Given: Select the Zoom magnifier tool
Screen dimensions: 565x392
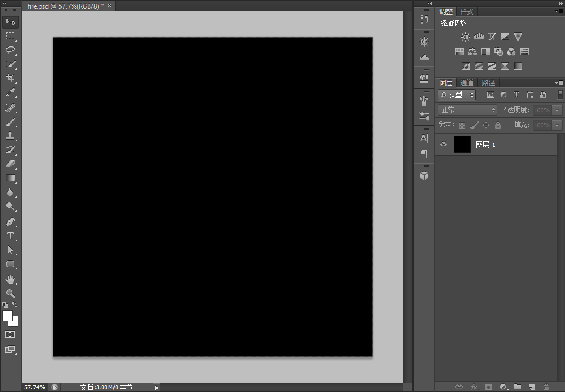Looking at the screenshot, I should tap(10, 293).
